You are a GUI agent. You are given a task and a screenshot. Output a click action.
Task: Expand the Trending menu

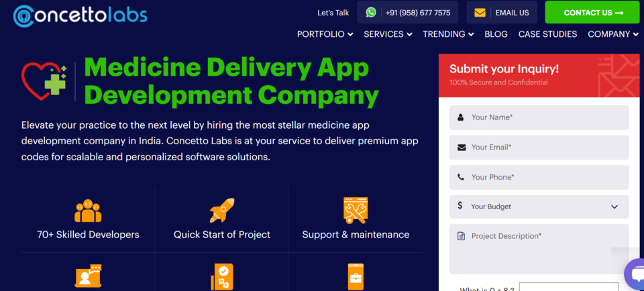tap(448, 34)
